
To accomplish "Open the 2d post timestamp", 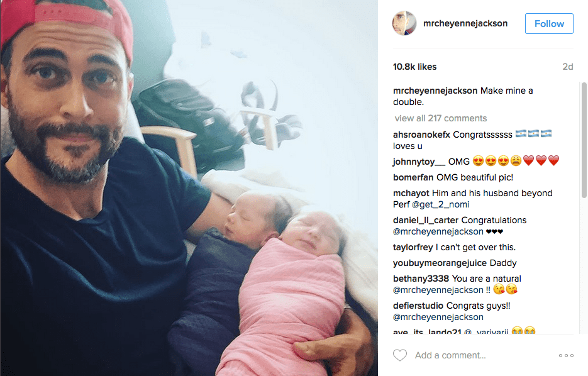I will 568,67.
